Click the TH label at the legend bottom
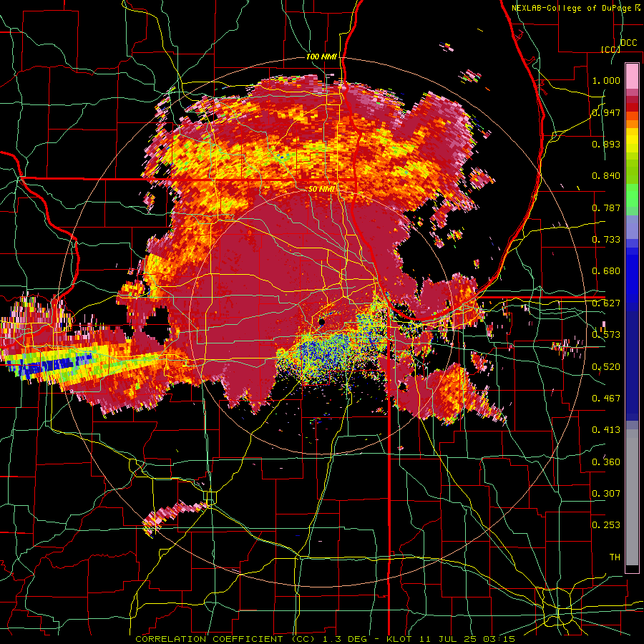Image resolution: width=644 pixels, height=644 pixels. coord(615,557)
